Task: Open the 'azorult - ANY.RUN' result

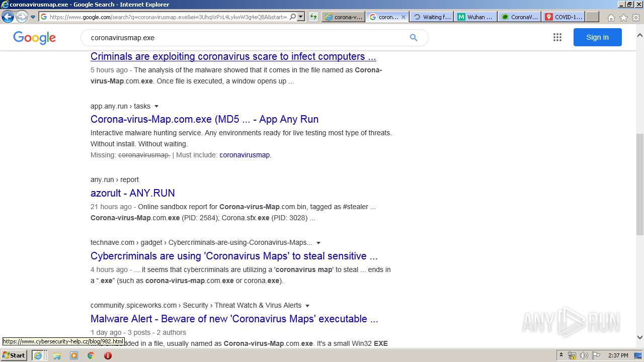Action: (133, 193)
